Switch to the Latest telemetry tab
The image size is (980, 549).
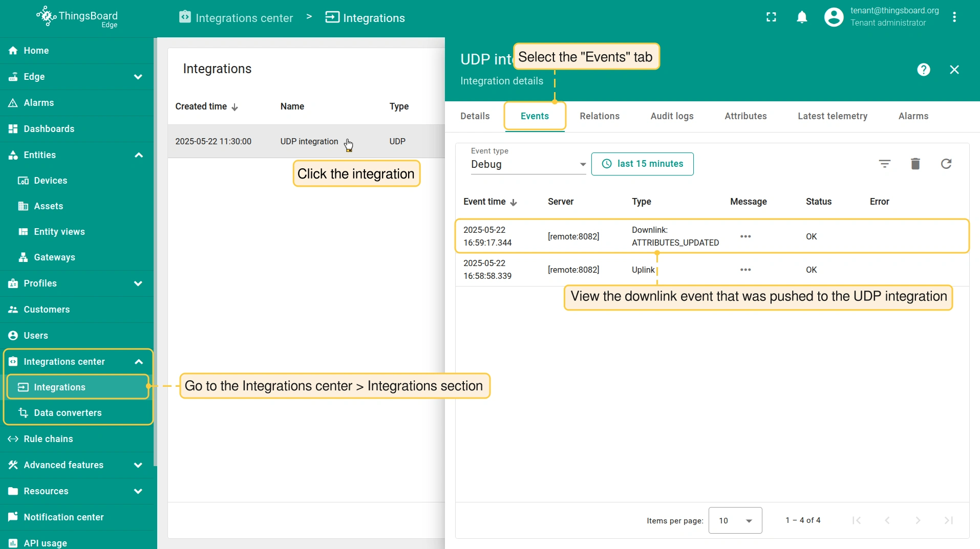coord(832,116)
